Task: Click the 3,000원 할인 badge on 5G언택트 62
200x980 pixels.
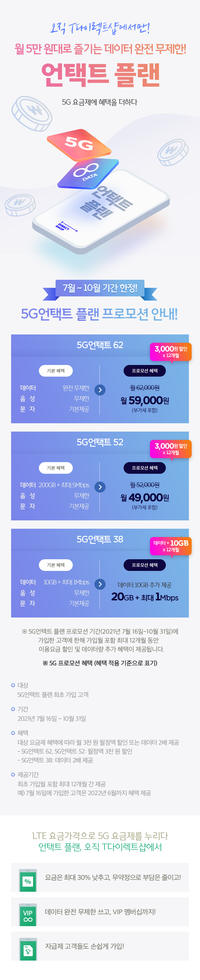Action: [x=171, y=352]
